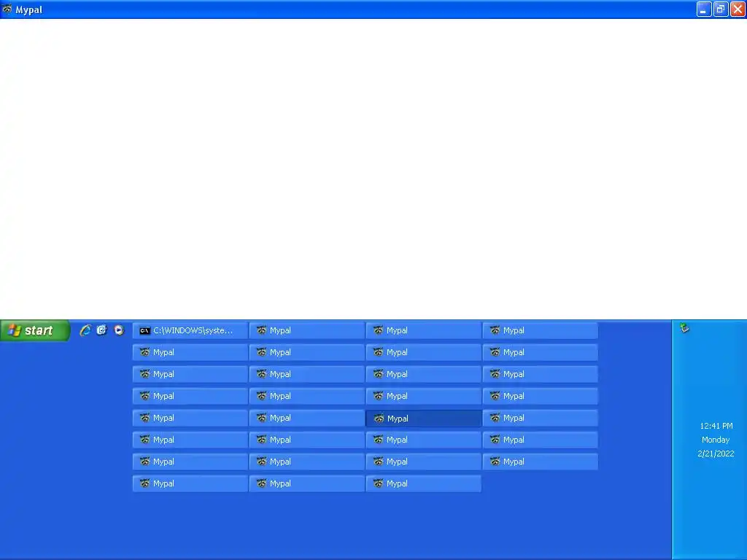
Task: Switch to the C:\WINDOWS\syste... command prompt window
Action: (190, 330)
